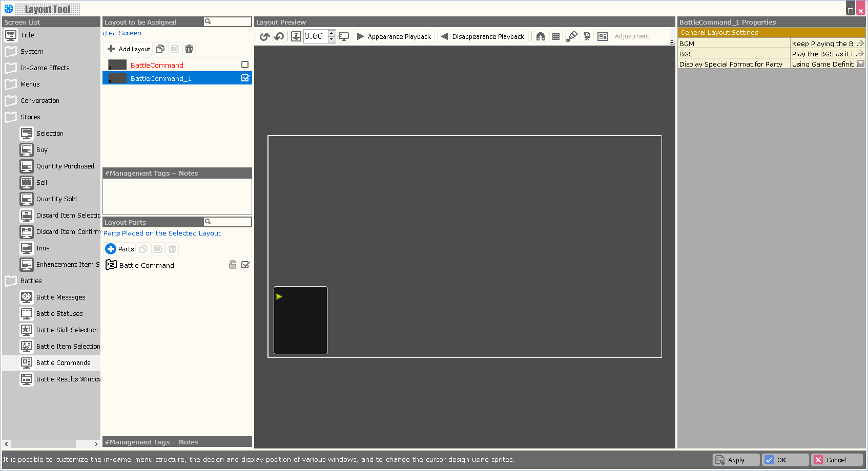Image resolution: width=868 pixels, height=471 pixels.
Task: Increase the zoom value with the up stepper
Action: [332, 33]
